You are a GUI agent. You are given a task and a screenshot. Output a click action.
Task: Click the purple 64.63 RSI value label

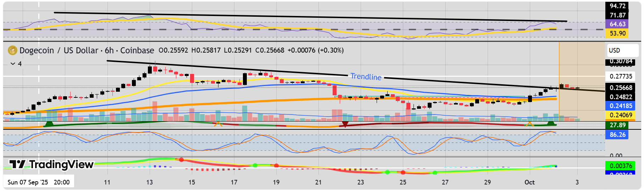point(617,24)
